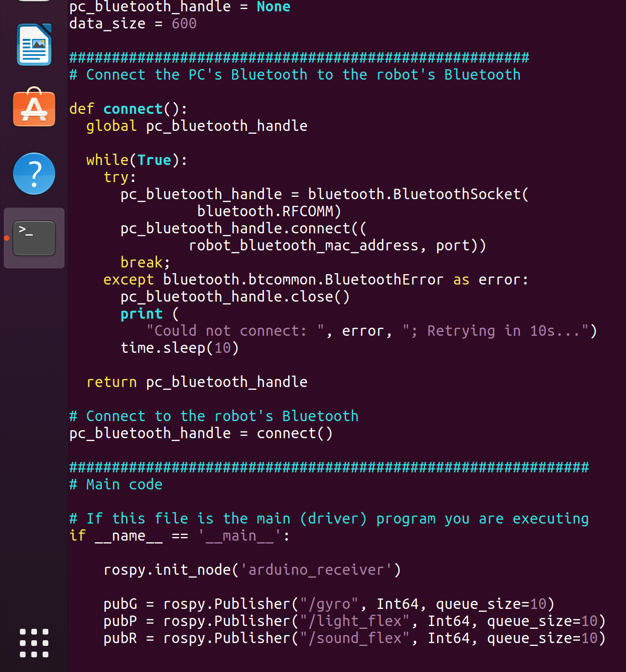
Task: Switch to the Terminal in the dock
Action: click(x=34, y=238)
